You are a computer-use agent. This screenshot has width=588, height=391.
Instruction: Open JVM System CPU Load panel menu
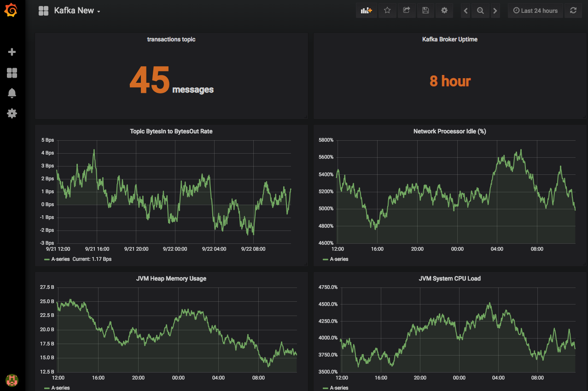pos(450,279)
